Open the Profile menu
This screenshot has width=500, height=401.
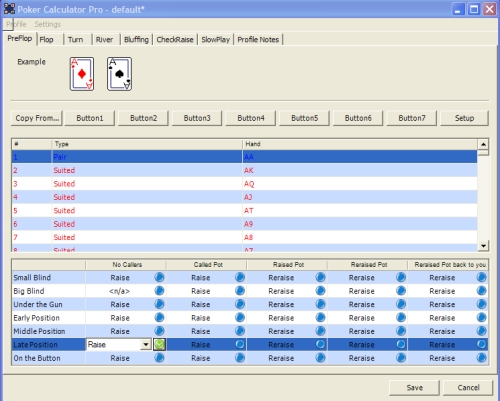point(16,24)
